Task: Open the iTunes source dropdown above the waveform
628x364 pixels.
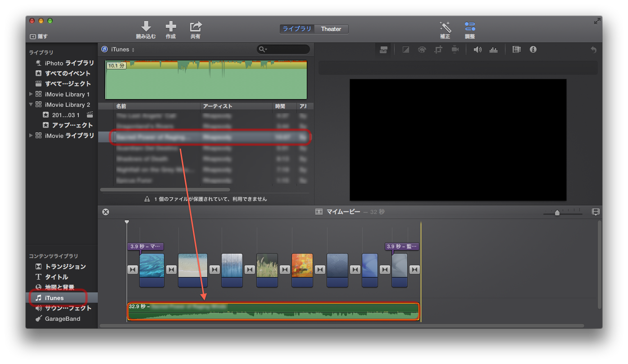Action: pyautogui.click(x=118, y=50)
